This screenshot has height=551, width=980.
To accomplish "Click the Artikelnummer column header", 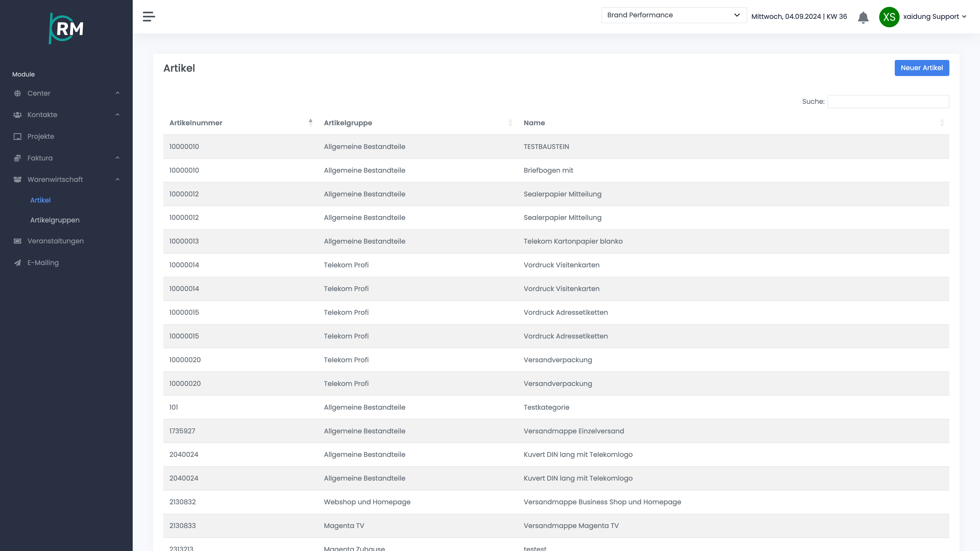I will point(195,123).
